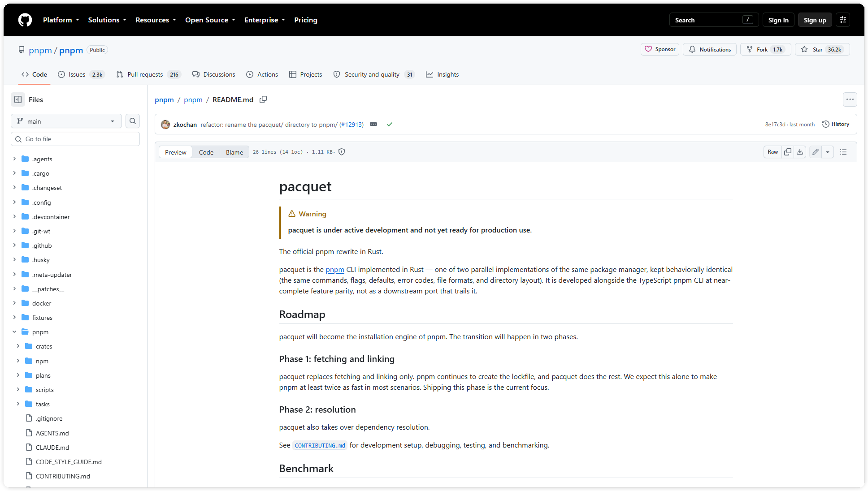Open the Open Source menu
The width and height of the screenshot is (868, 491).
[x=210, y=20]
